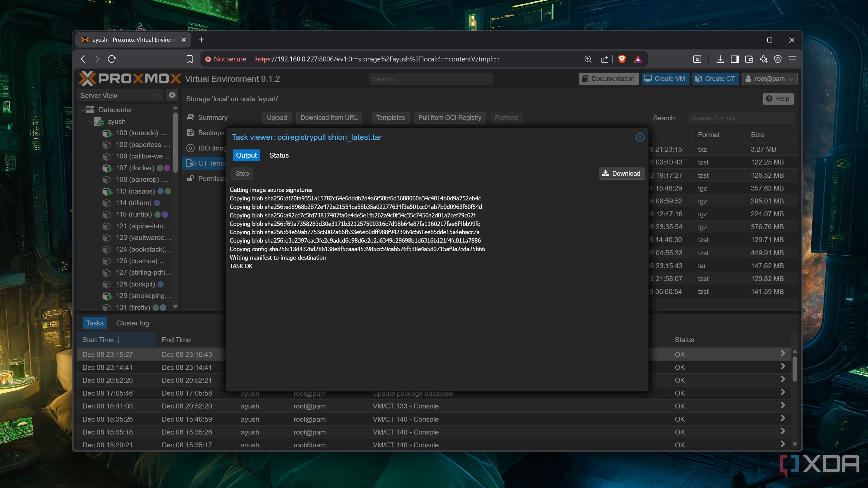Open the root@pam user menu
The image size is (868, 488).
pyautogui.click(x=770, y=79)
